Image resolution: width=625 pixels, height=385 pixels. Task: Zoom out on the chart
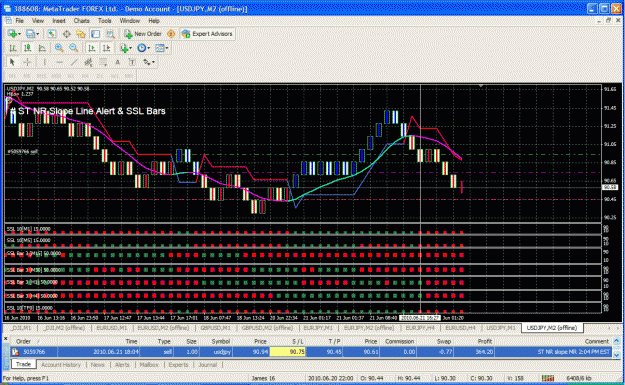click(73, 48)
